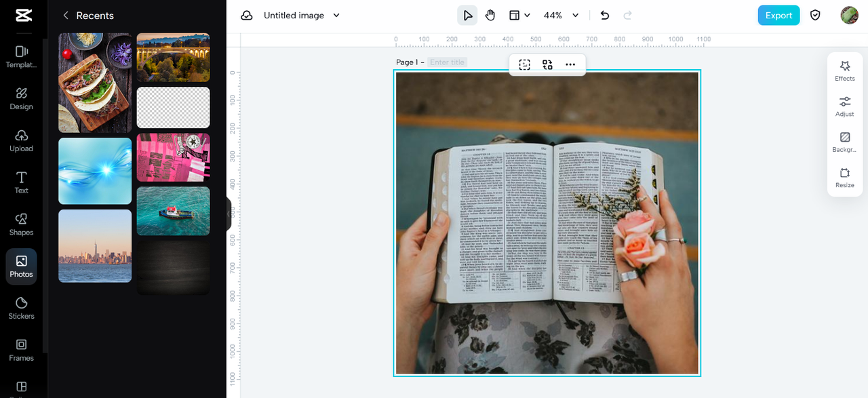868x398 pixels.
Task: Select the dark black texture thumbnail
Action: (174, 268)
